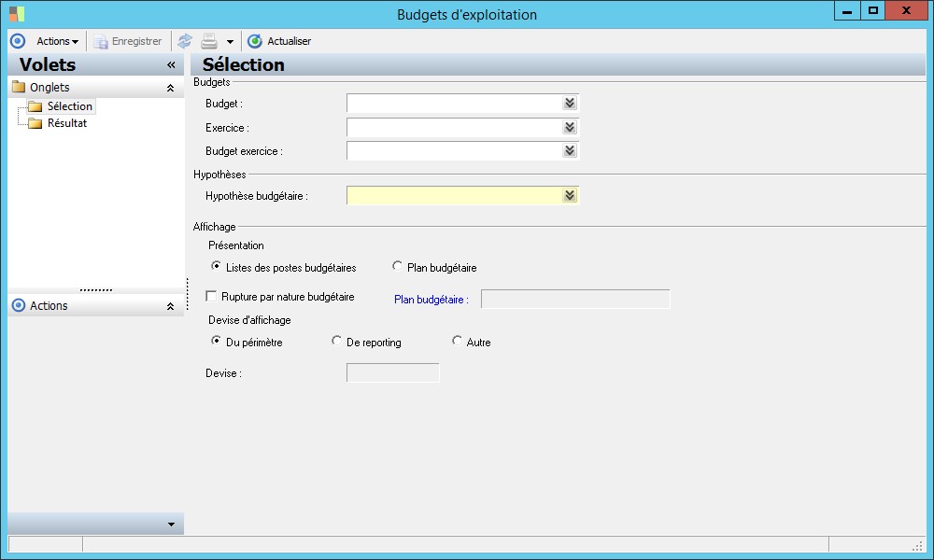The width and height of the screenshot is (934, 560).
Task: Click the Enregistrer save icon
Action: [x=101, y=41]
